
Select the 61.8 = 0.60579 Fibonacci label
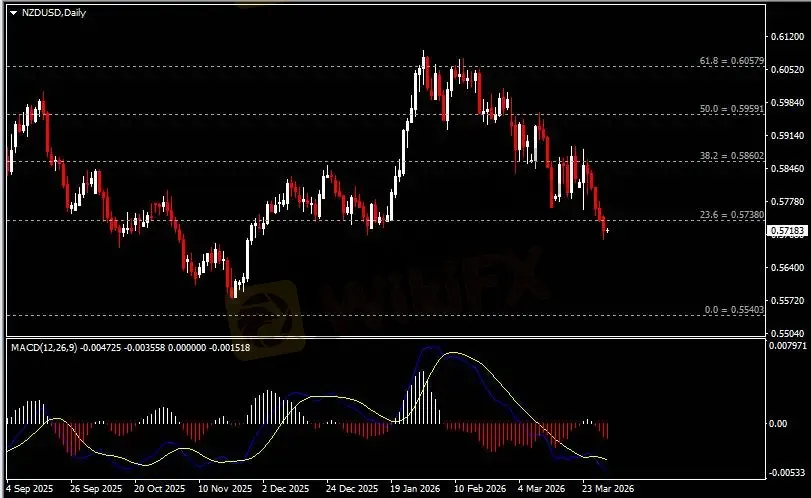(x=733, y=62)
